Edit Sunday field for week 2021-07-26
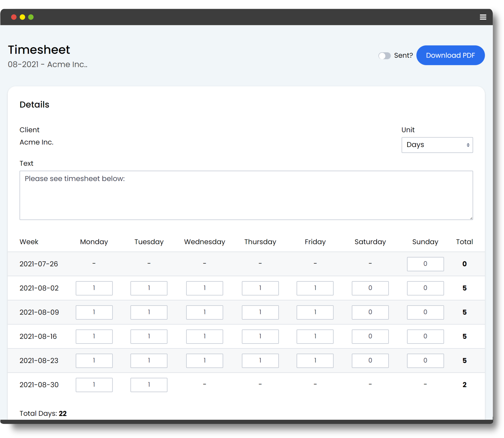This screenshot has width=504, height=438. (x=425, y=264)
